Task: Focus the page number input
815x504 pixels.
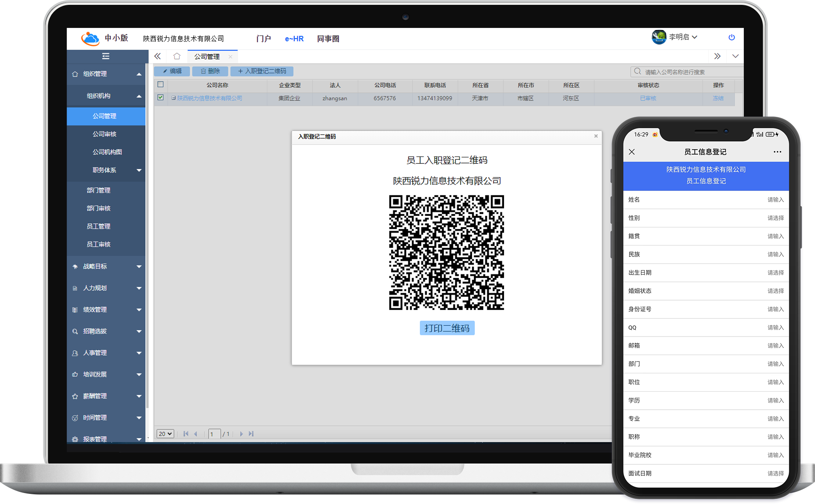Action: coord(214,434)
